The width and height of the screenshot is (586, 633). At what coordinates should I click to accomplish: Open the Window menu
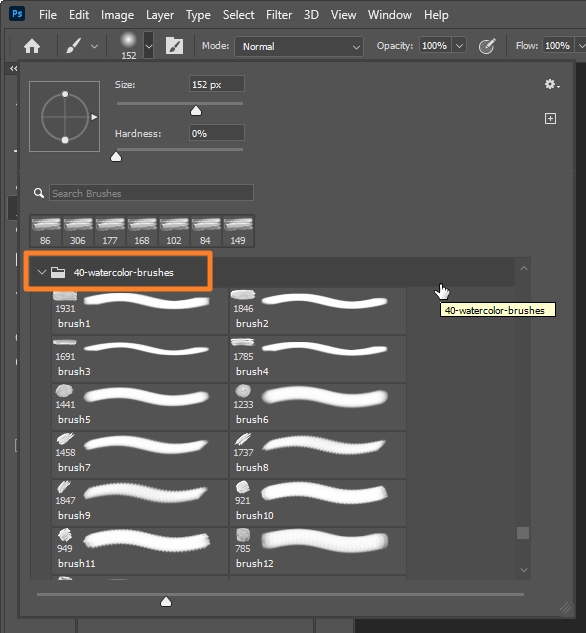[x=389, y=15]
